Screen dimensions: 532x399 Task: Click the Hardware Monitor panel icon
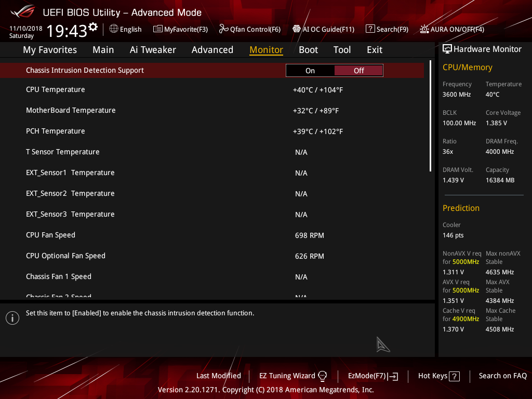coord(447,48)
